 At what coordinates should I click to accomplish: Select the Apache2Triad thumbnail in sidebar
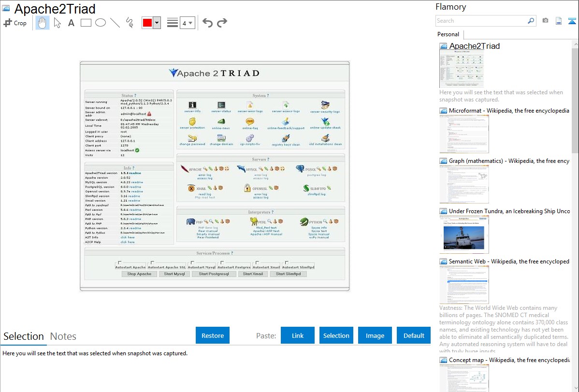(x=462, y=69)
